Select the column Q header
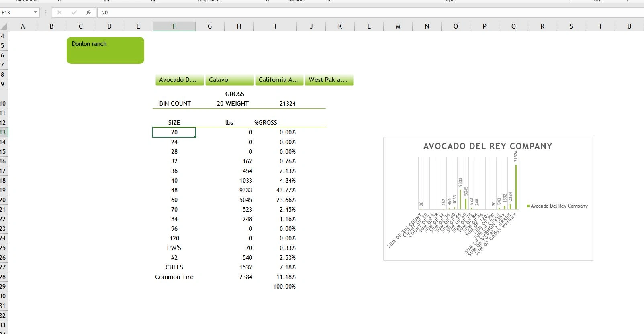The image size is (644, 334). click(x=513, y=26)
